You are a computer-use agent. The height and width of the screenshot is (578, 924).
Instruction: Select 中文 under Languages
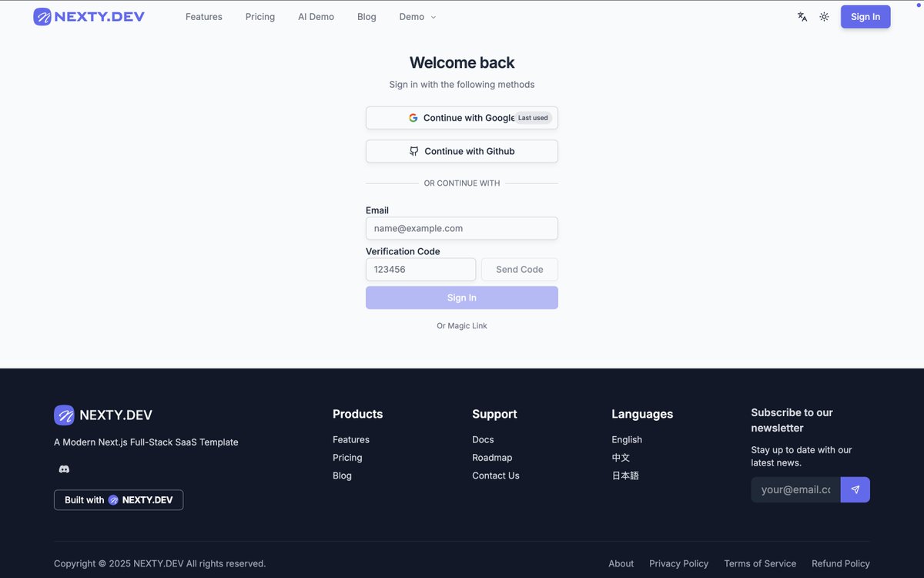621,458
